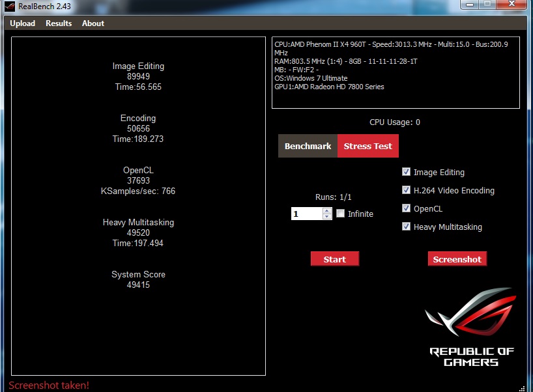Increase runs with the up arrow

click(327, 210)
